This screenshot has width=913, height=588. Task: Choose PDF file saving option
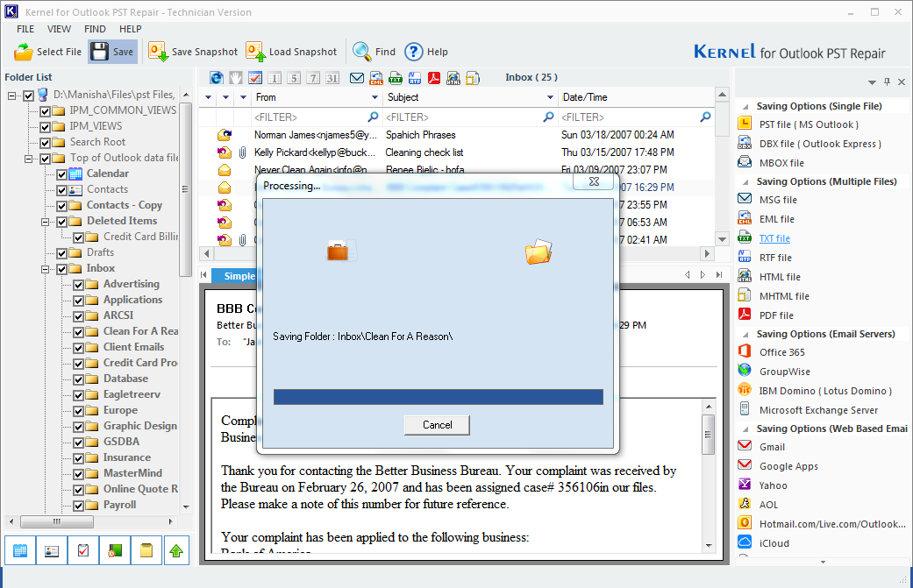(x=776, y=315)
